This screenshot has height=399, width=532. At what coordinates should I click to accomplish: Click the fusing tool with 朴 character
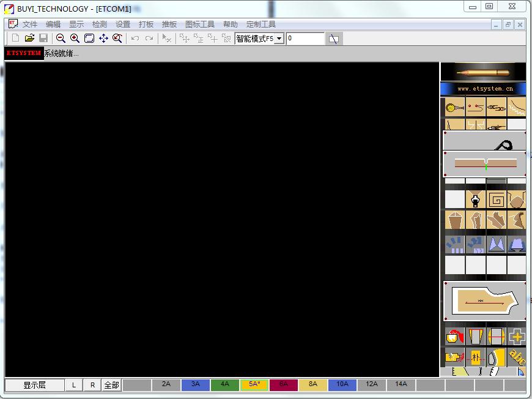click(x=475, y=357)
